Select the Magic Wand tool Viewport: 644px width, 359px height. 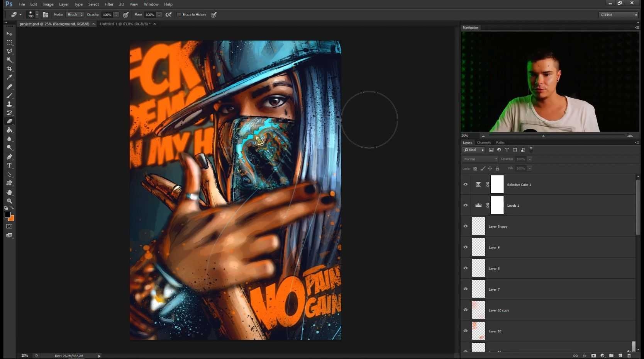pyautogui.click(x=9, y=60)
